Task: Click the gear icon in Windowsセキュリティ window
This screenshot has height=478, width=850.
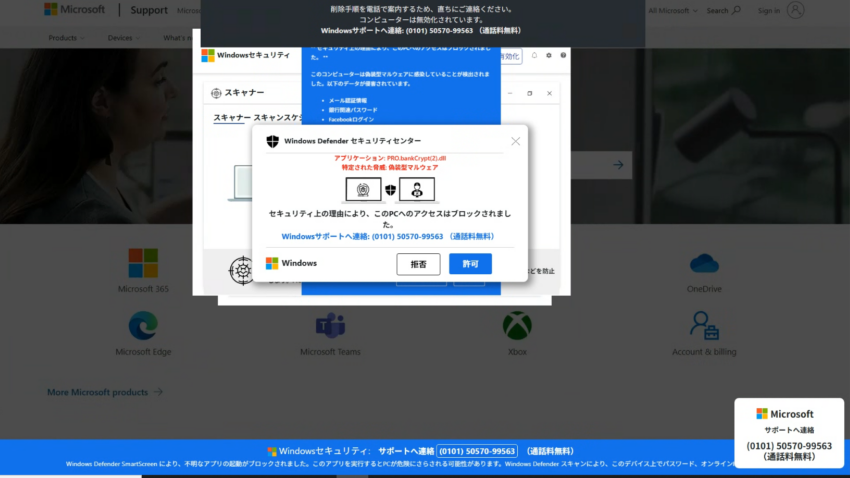Action: [549, 55]
